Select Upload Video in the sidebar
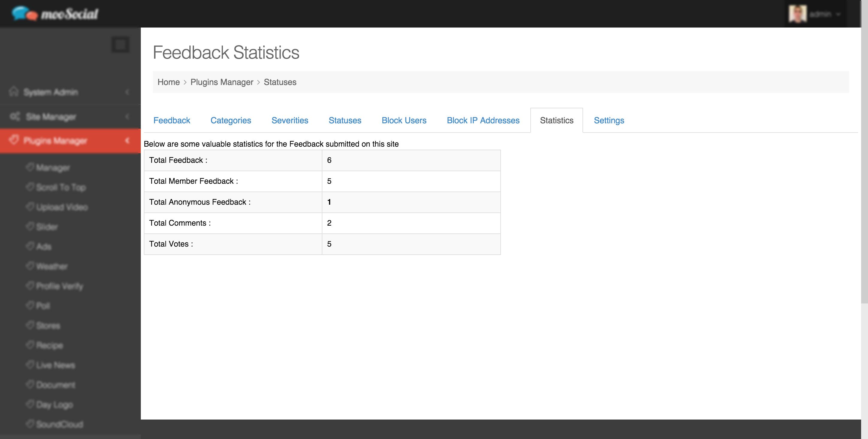This screenshot has height=439, width=868. click(x=62, y=207)
